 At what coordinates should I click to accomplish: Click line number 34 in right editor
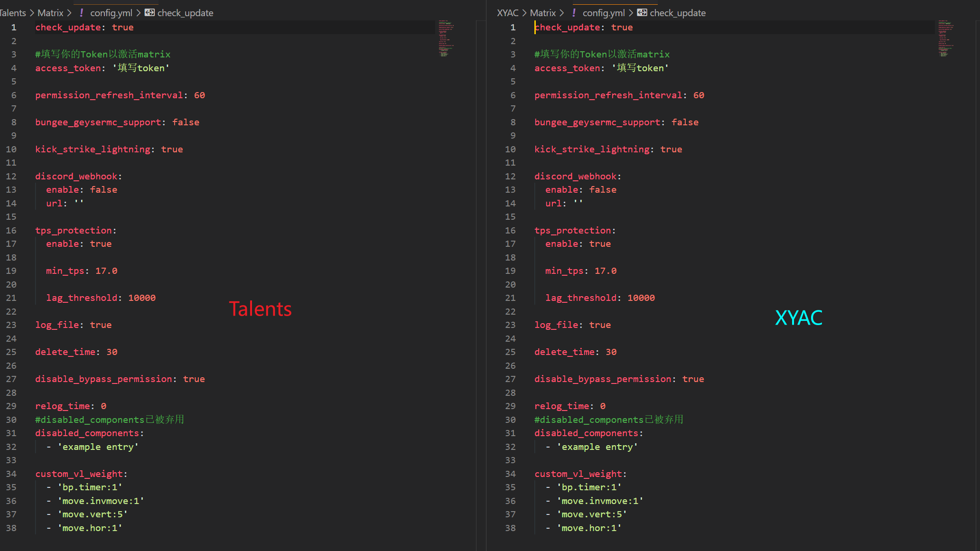(510, 474)
